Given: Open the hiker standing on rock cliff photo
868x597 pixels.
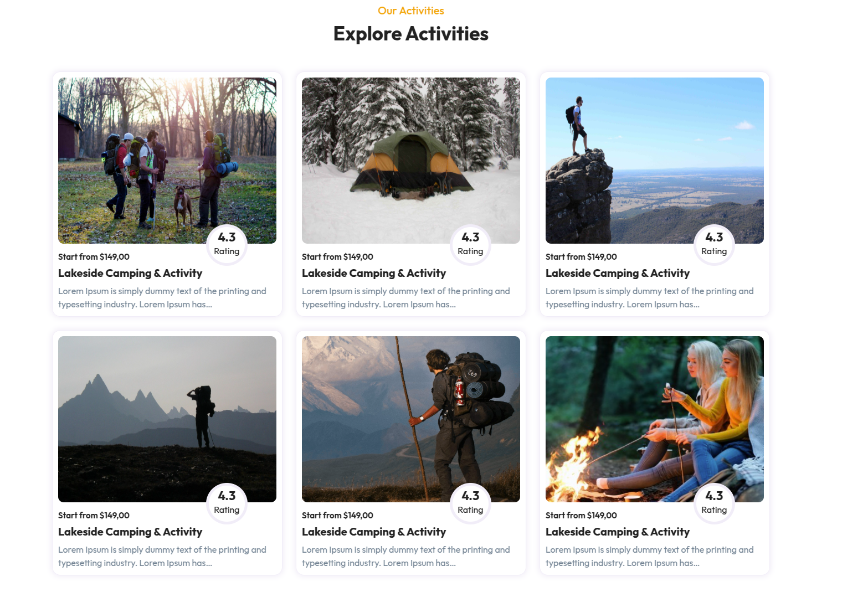Looking at the screenshot, I should pos(655,161).
